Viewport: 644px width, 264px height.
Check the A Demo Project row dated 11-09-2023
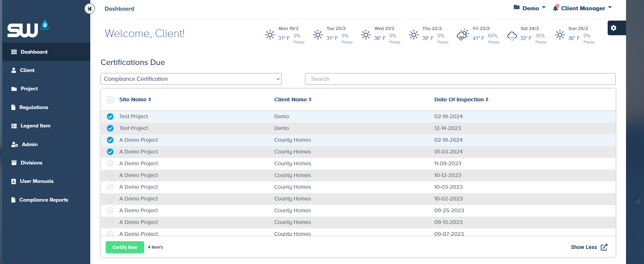(110, 163)
